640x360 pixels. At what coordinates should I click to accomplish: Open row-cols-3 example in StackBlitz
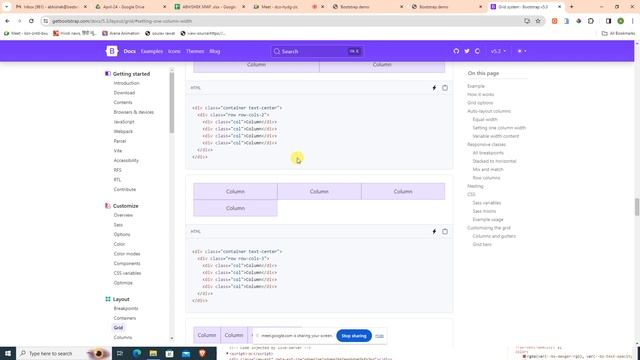pyautogui.click(x=434, y=231)
